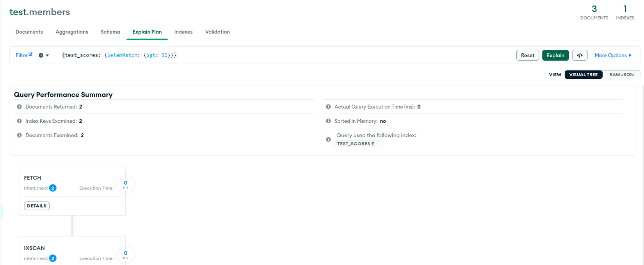644x265 pixels.
Task: Click the test database name in the title
Action: click(18, 12)
